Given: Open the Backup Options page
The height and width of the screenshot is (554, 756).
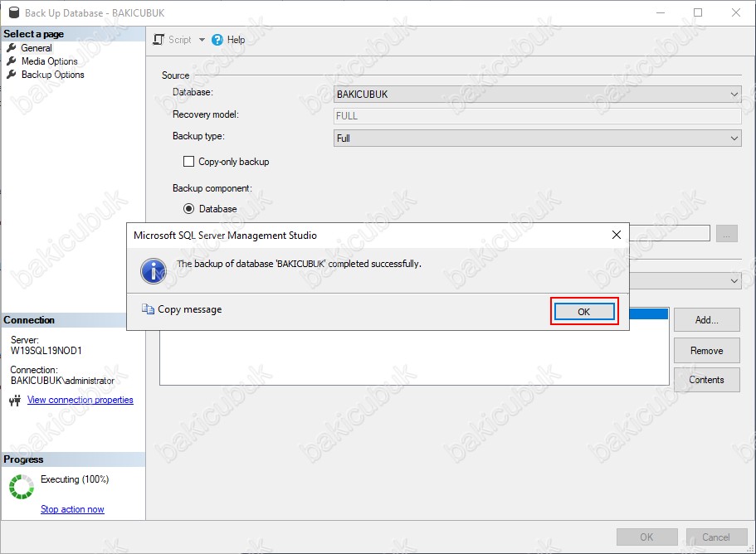Looking at the screenshot, I should coord(52,75).
